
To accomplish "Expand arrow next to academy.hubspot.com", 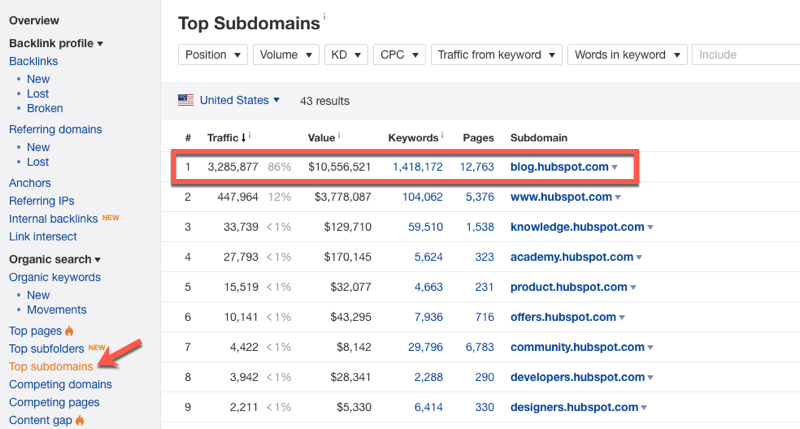I will click(x=639, y=258).
